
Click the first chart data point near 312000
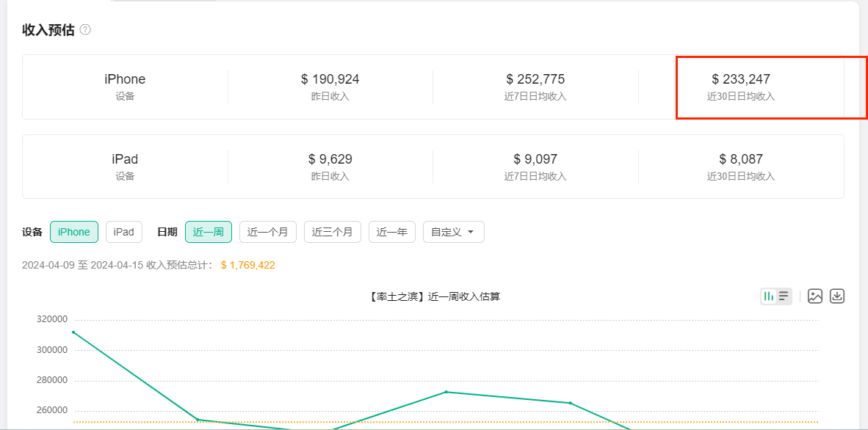[73, 332]
